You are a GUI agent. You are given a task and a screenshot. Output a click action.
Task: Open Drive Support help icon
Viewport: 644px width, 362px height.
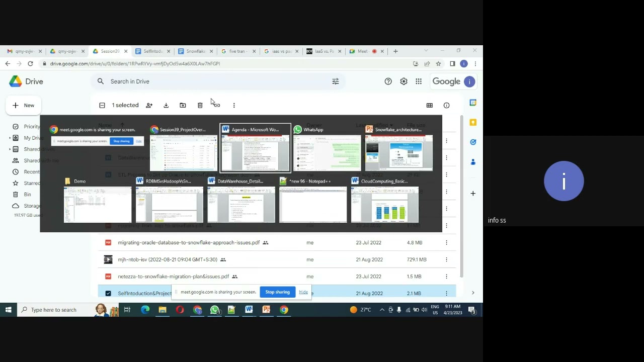pos(388,81)
